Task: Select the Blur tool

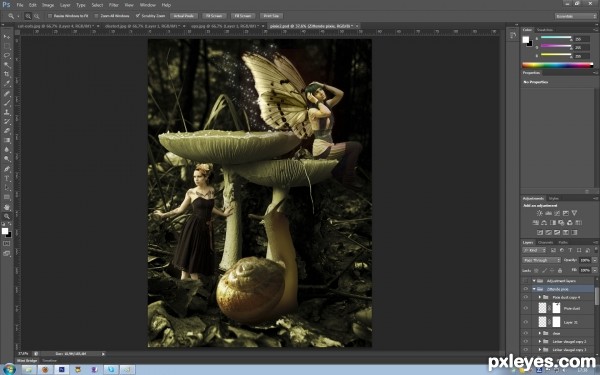Action: [x=7, y=150]
